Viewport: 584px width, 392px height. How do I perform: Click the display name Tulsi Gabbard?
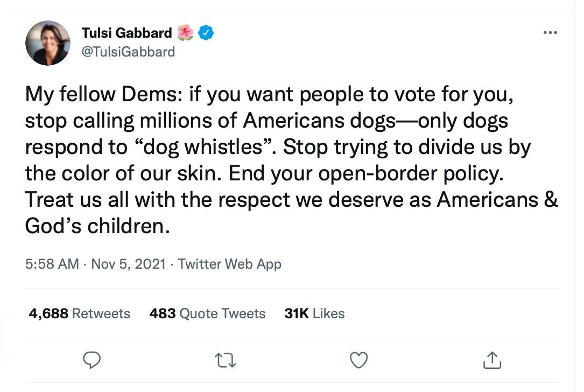coord(126,33)
